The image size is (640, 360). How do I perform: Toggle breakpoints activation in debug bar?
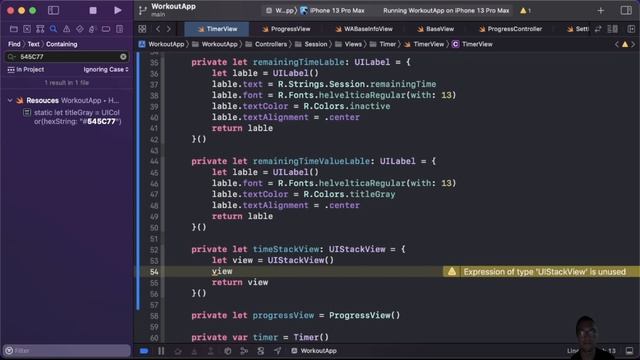click(144, 351)
